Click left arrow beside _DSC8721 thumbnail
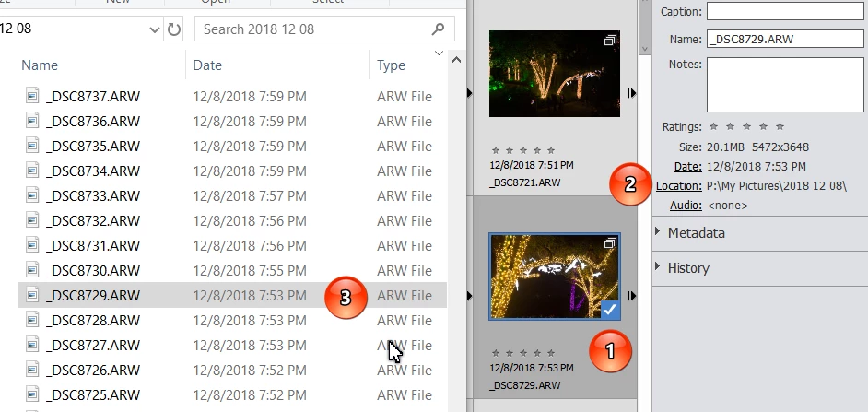This screenshot has height=412, width=868. coord(469,93)
